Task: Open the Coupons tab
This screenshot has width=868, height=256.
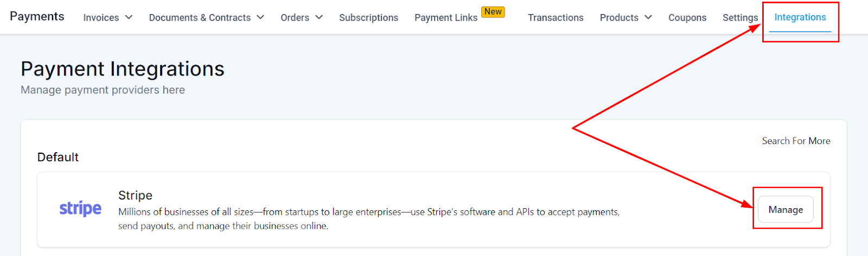Action: pyautogui.click(x=687, y=17)
